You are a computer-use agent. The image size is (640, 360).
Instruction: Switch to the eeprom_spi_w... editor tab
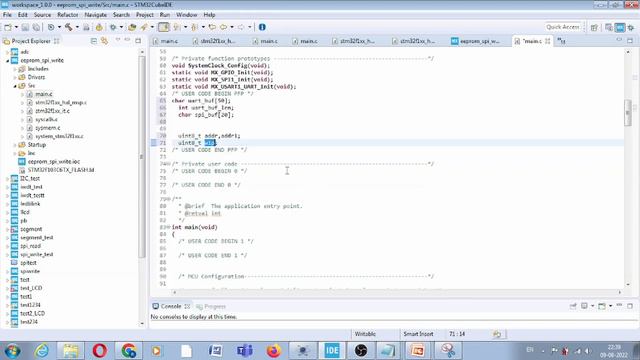476,41
